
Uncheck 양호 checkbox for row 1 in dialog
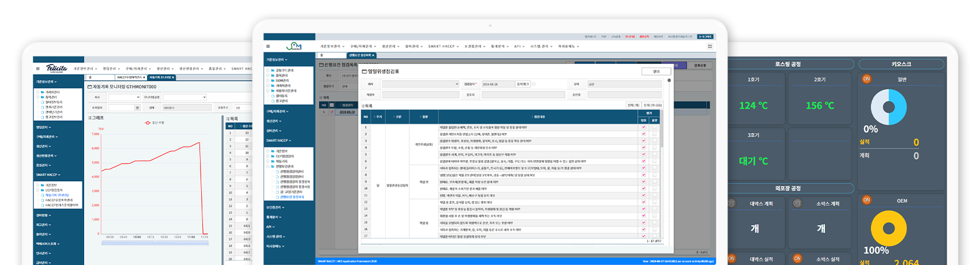pyautogui.click(x=643, y=127)
